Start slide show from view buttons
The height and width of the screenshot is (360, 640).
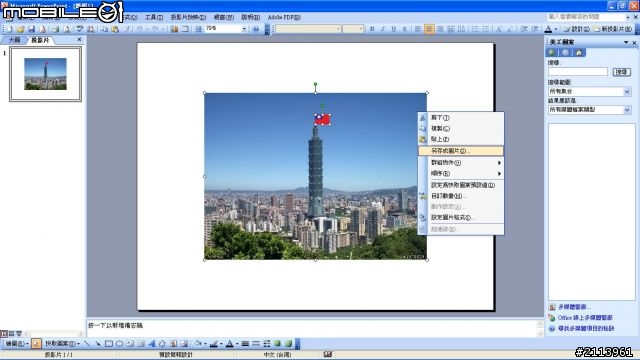19,333
